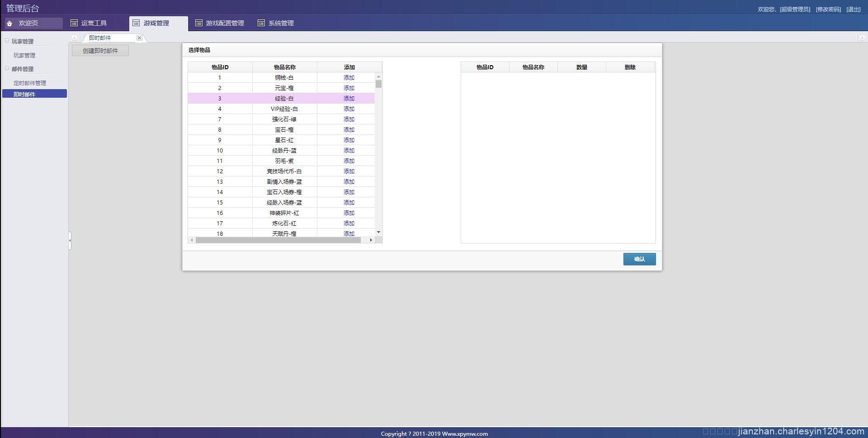Click the 管理后台 title
The height and width of the screenshot is (438, 868).
(x=23, y=9)
